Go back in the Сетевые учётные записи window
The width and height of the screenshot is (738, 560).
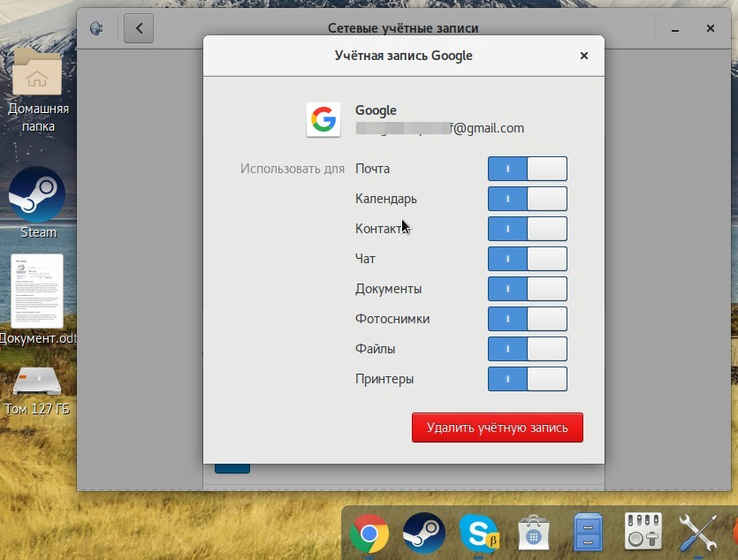pyautogui.click(x=139, y=28)
